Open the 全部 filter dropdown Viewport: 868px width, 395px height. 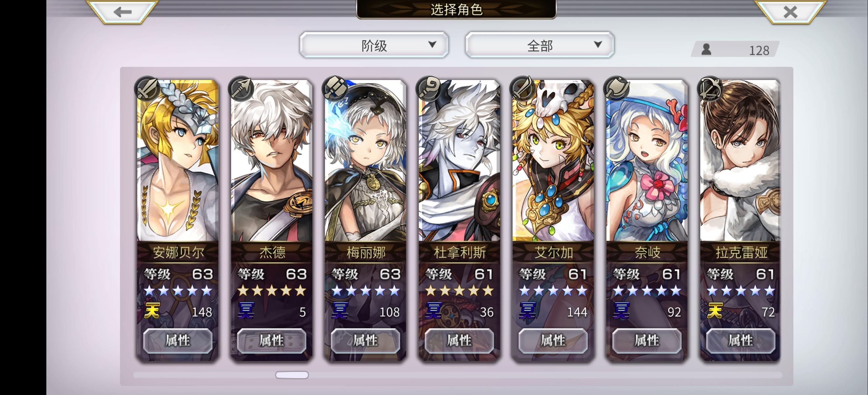[540, 45]
